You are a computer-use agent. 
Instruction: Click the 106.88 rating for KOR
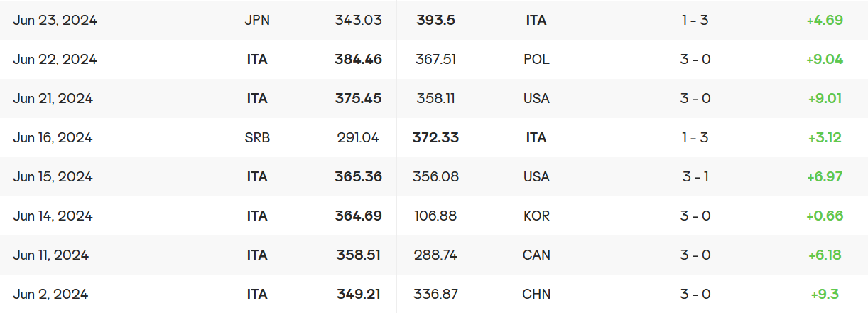point(435,216)
